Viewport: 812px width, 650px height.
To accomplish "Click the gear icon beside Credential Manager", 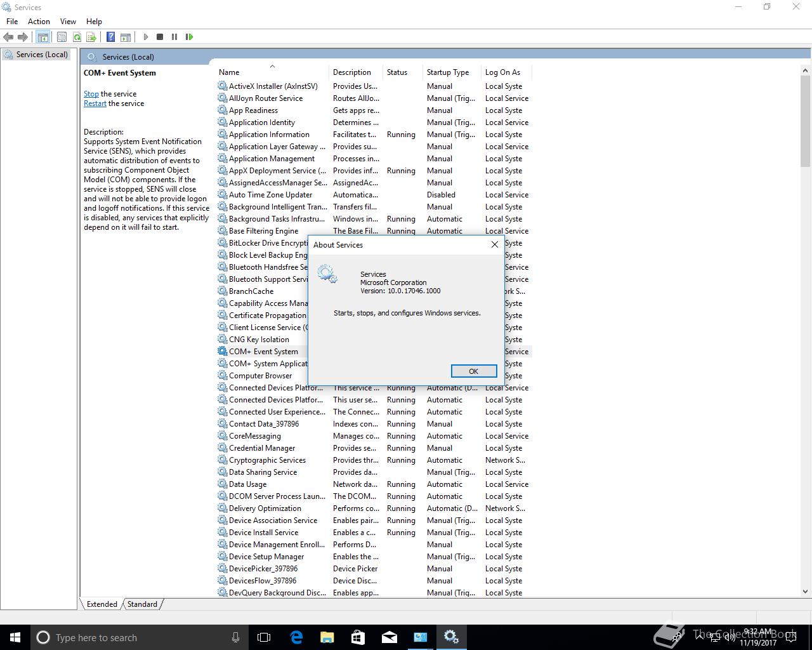I will pyautogui.click(x=222, y=448).
